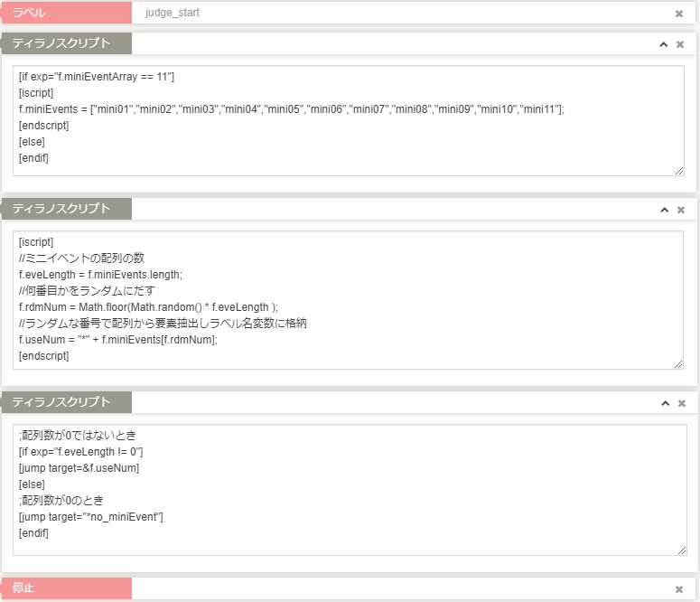This screenshot has width=700, height=602.
Task: Delete the script block calculating f.rdmNum
Action: point(681,210)
